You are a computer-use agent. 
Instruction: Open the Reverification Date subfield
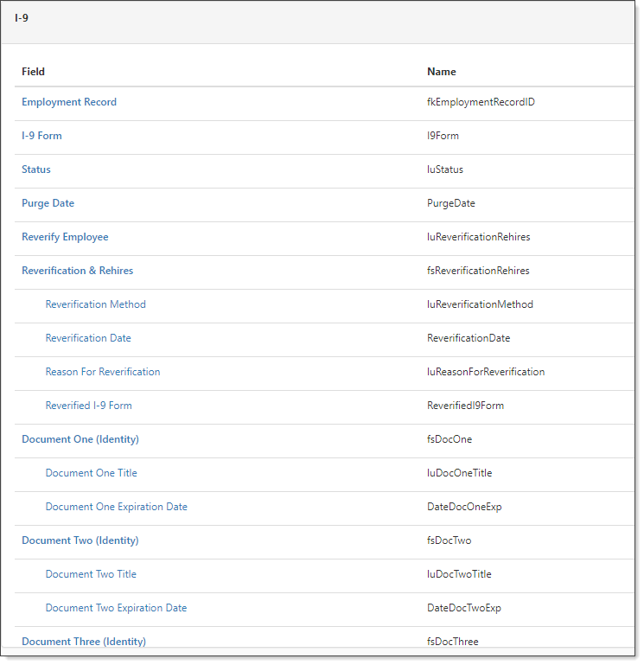click(88, 338)
